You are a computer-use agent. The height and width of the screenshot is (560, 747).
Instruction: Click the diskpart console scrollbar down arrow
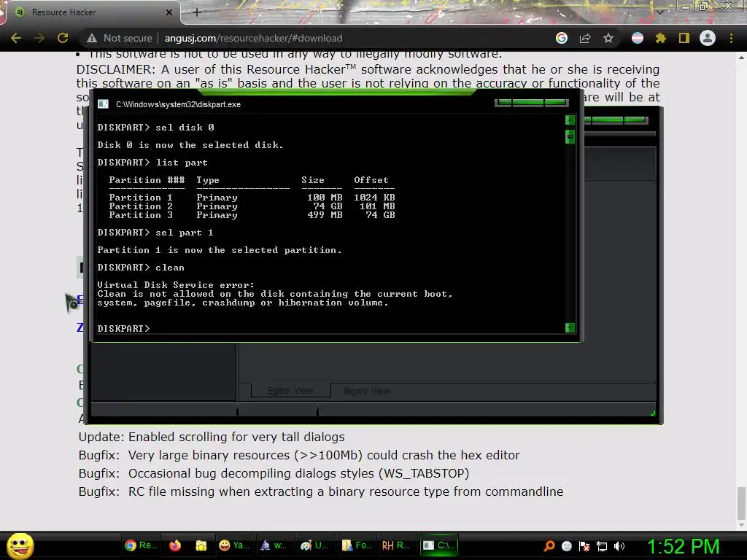pos(570,327)
